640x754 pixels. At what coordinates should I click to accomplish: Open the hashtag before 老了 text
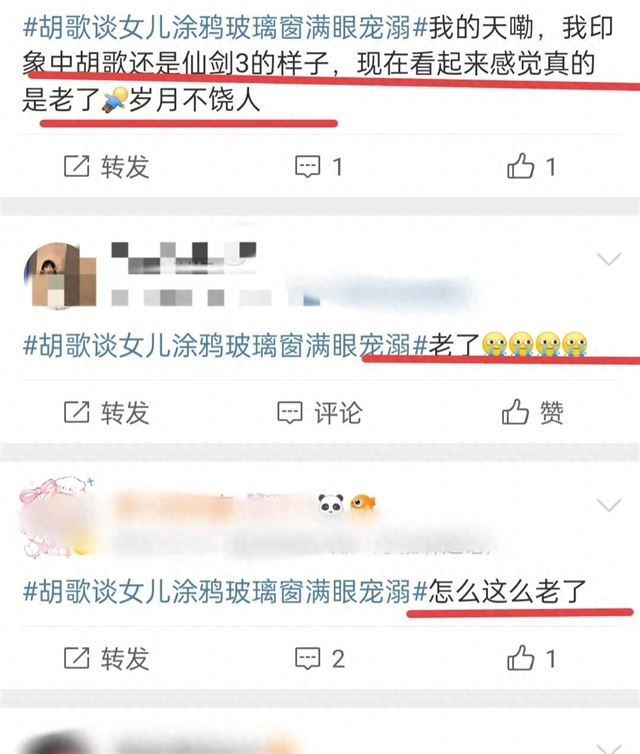tap(225, 345)
